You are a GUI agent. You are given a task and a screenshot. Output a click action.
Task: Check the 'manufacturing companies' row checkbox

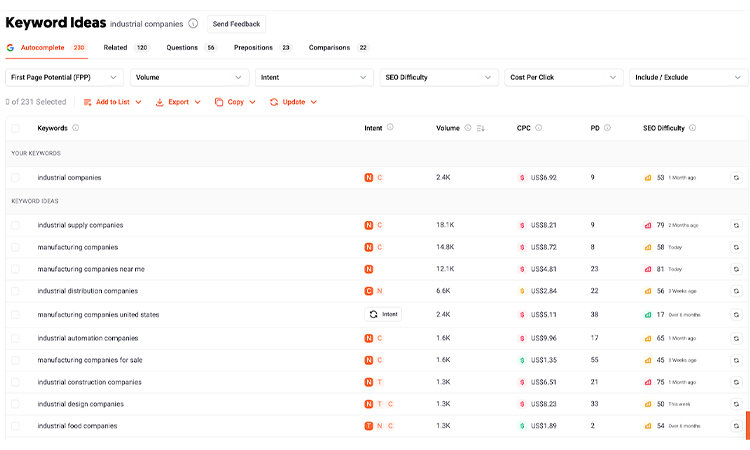pyautogui.click(x=15, y=247)
